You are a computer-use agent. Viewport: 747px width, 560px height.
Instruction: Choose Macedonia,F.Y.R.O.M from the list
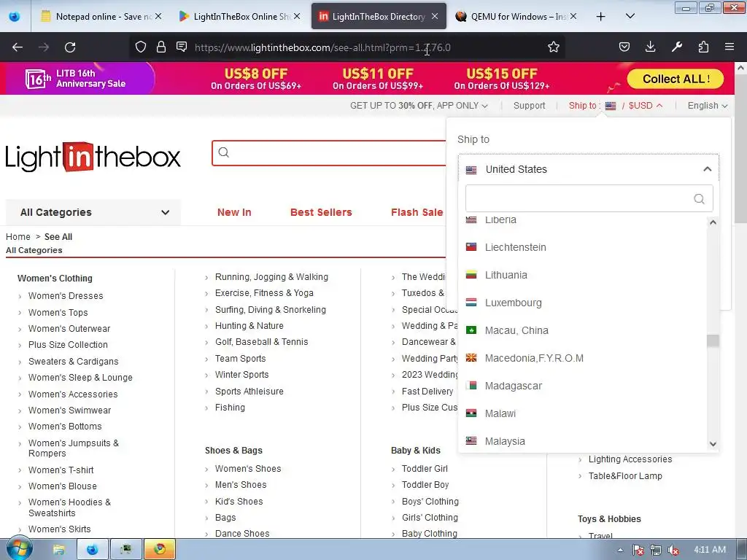pyautogui.click(x=534, y=358)
